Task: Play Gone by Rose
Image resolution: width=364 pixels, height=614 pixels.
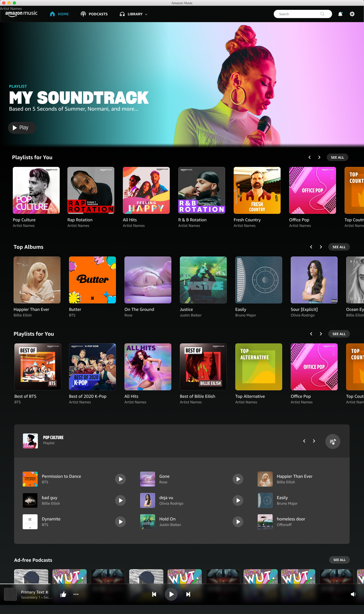Action: 238,479
